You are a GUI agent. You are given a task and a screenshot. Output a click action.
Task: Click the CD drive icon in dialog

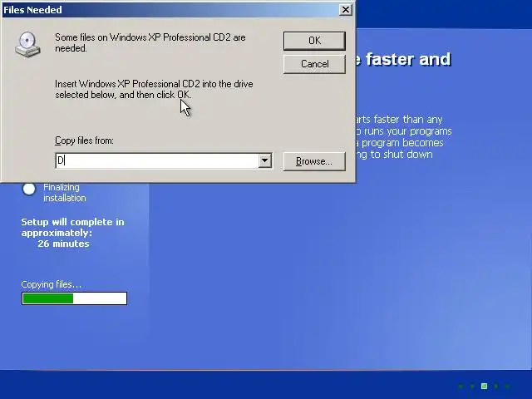(27, 44)
